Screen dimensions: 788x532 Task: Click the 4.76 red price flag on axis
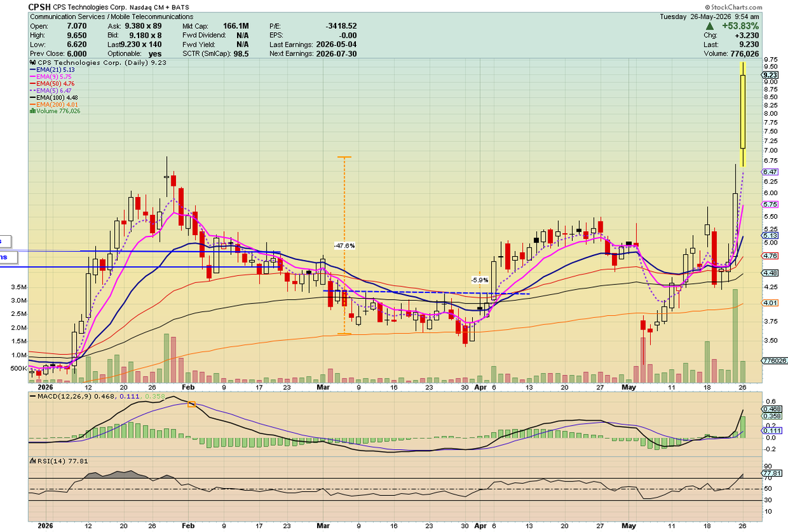pyautogui.click(x=770, y=255)
